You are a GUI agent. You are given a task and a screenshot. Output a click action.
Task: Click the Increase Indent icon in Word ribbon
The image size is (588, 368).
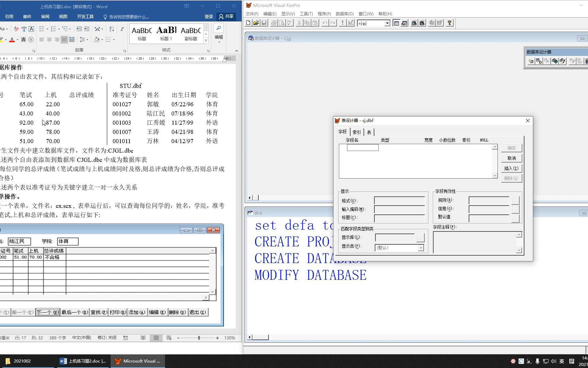pos(87,29)
